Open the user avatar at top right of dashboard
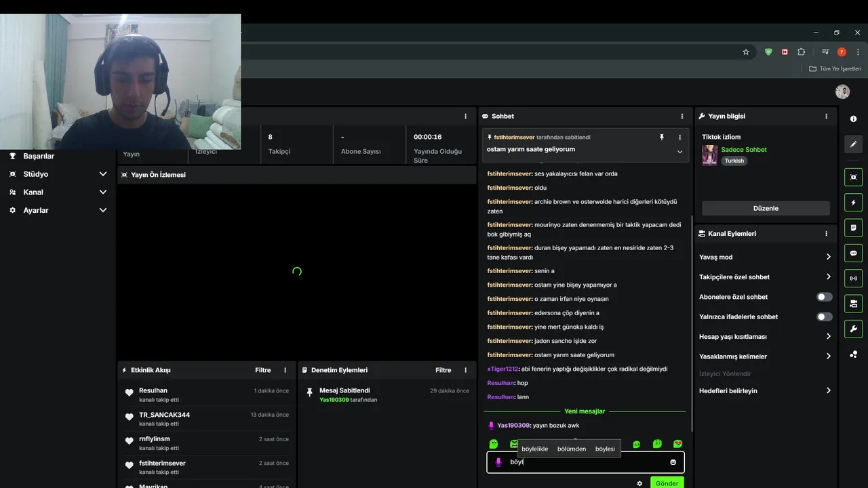 click(x=842, y=91)
